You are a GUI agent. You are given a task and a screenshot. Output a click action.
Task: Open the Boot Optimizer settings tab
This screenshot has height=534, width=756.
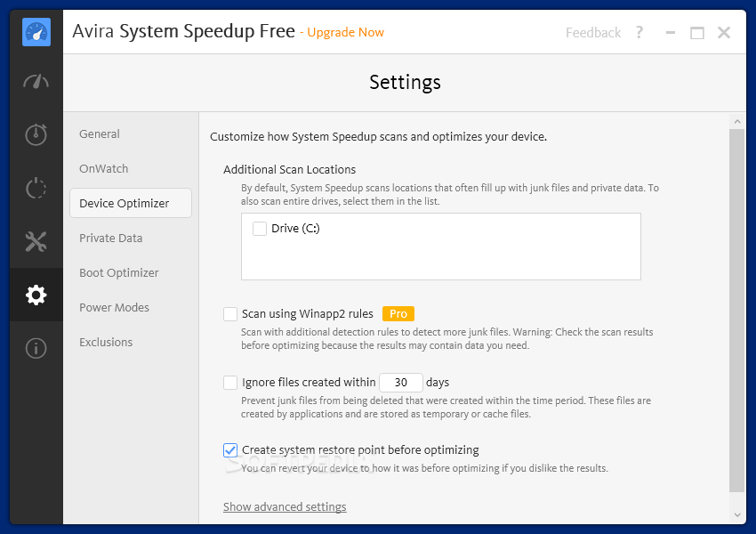click(x=118, y=273)
